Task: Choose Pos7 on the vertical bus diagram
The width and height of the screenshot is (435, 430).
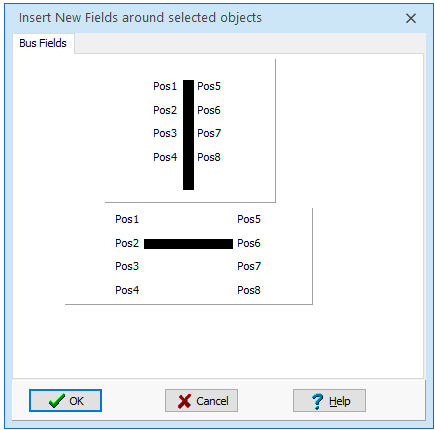Action: [x=209, y=133]
